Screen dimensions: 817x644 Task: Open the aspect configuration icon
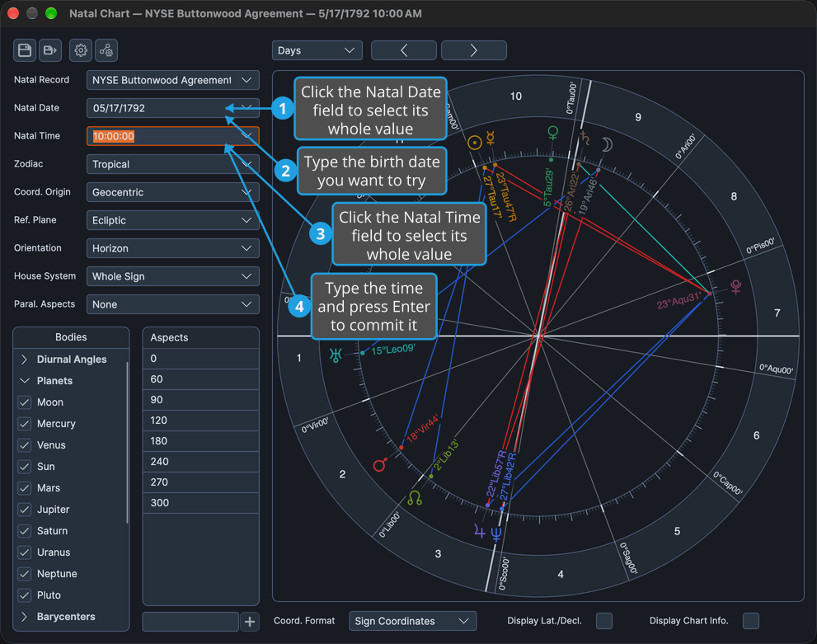point(106,50)
